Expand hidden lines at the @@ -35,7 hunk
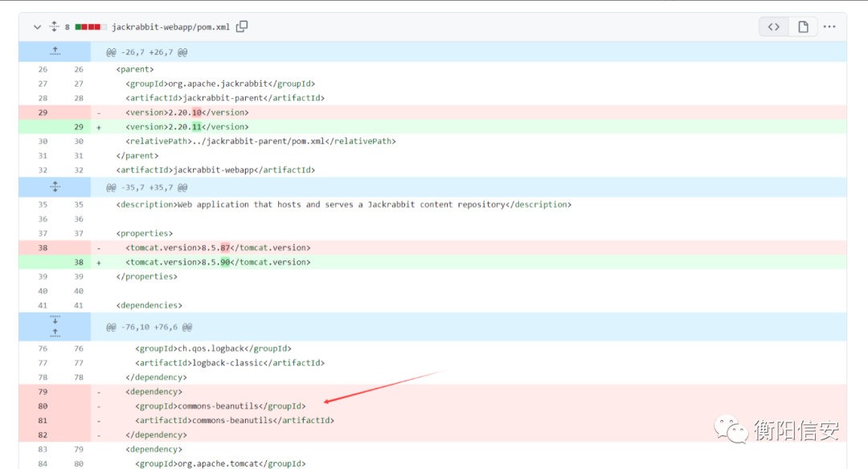868x469 pixels. (55, 187)
